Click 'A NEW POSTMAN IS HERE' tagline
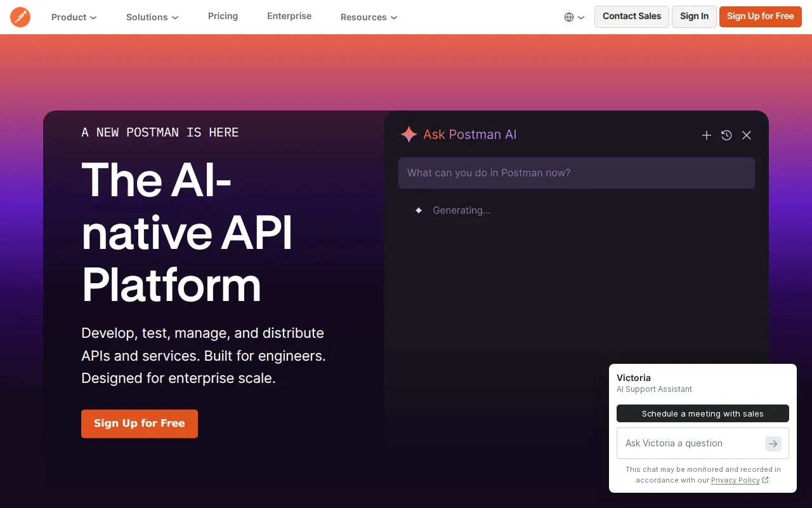 click(x=160, y=133)
